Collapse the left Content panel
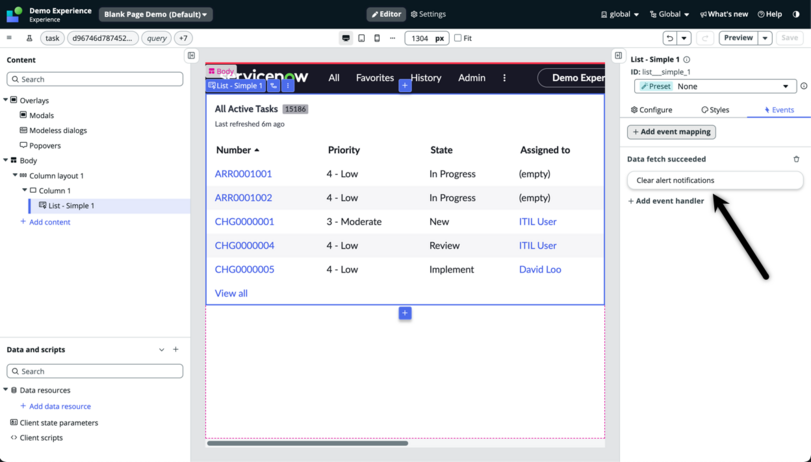 [x=191, y=55]
